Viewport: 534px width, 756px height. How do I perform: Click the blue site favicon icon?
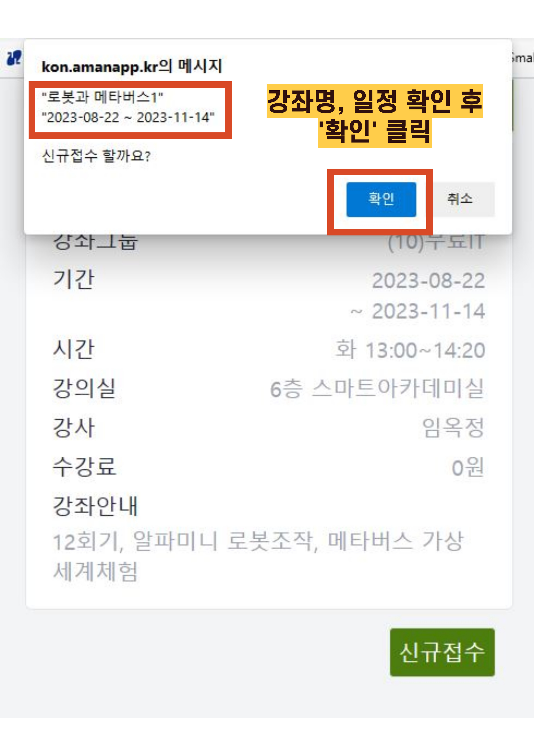point(14,58)
